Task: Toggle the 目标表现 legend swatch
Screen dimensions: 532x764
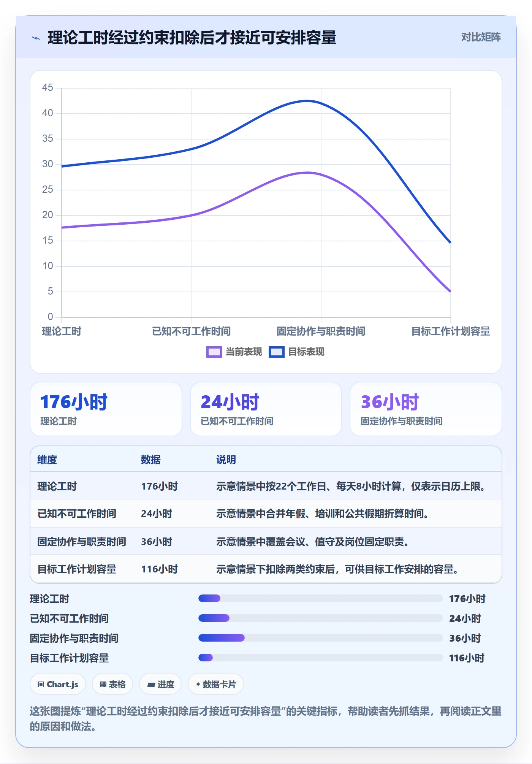Action: (x=276, y=352)
